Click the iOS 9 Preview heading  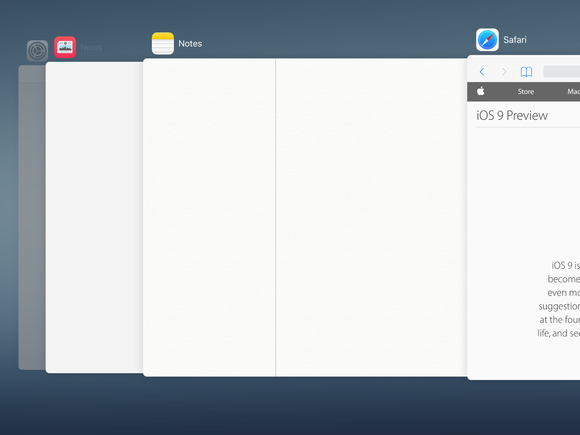(x=512, y=115)
